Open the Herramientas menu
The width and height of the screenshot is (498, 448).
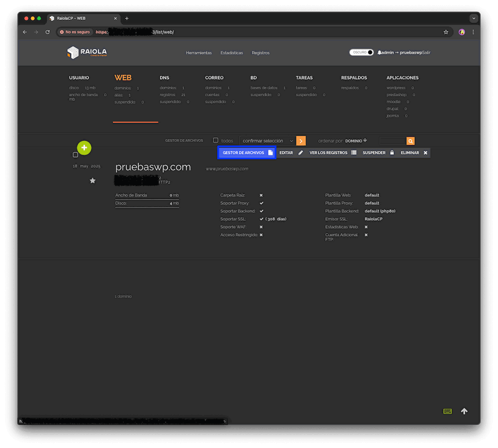[x=198, y=52]
